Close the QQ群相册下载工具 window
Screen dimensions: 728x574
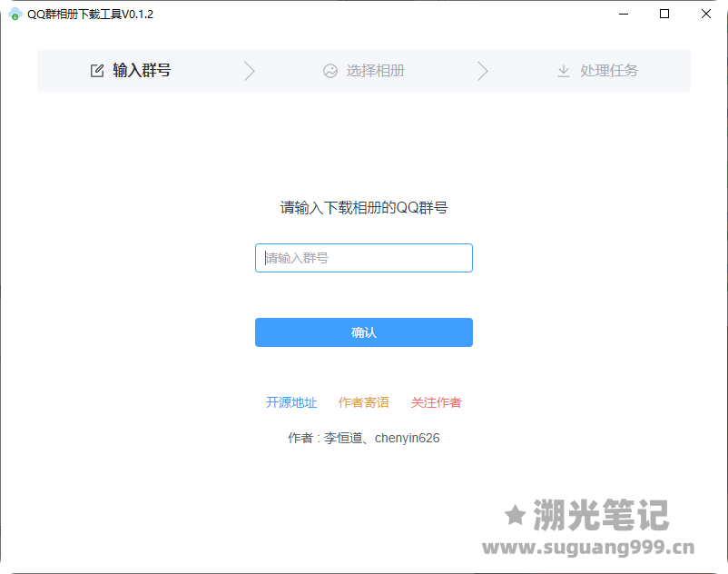(x=705, y=14)
